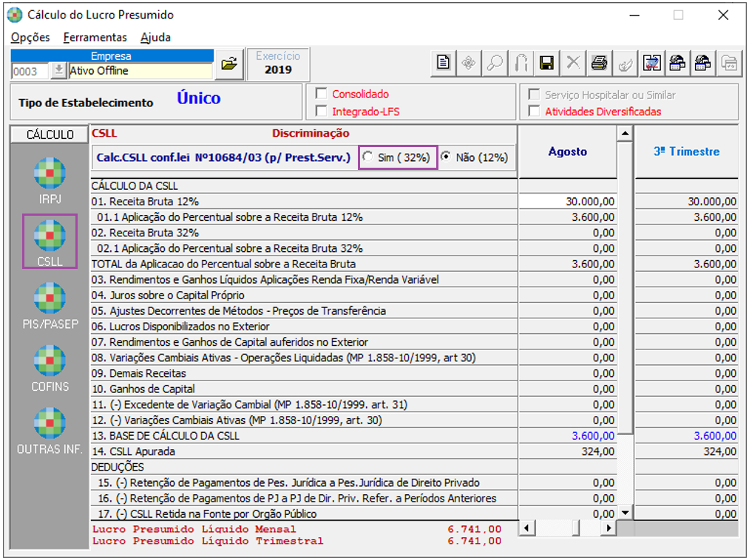Click the row '06. Lucros Disponibilizados no Exterior'

pyautogui.click(x=304, y=327)
